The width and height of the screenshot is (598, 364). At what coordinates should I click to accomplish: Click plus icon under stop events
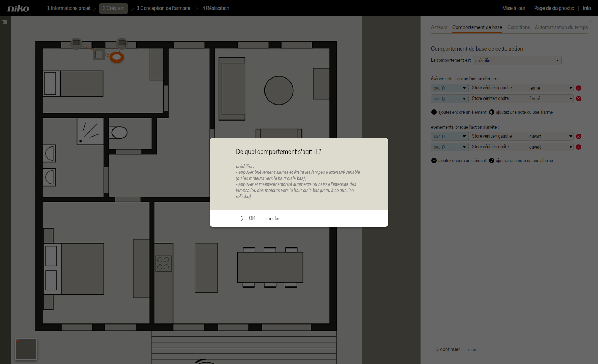pyautogui.click(x=434, y=161)
